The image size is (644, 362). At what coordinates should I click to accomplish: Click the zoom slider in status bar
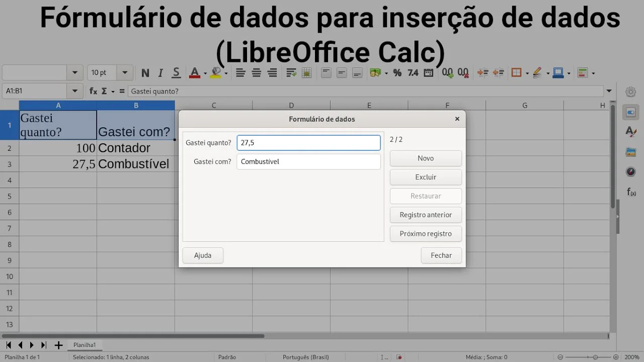point(589,357)
